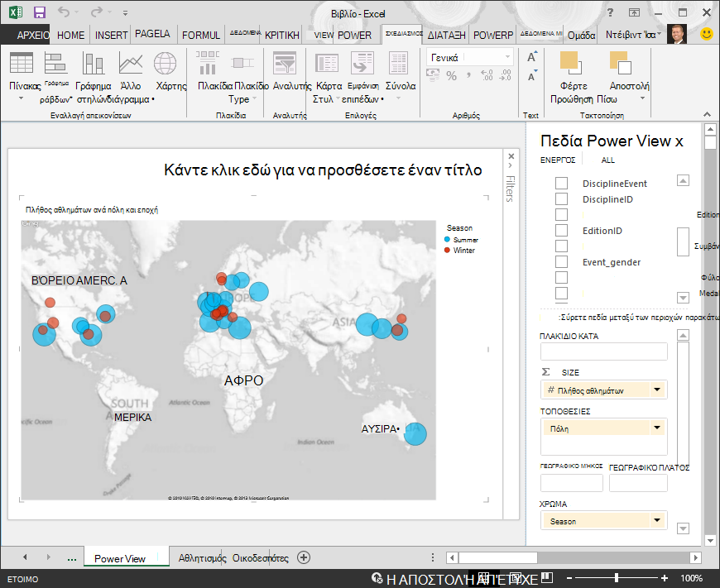Switch visualization to Πίνακας (Table)
Viewport: 720px width, 588px height.
22,63
